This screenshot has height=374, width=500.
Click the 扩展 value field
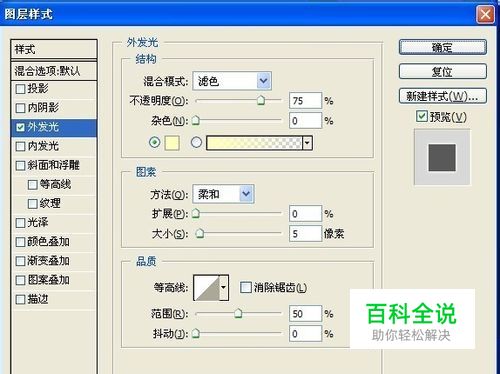pos(306,214)
